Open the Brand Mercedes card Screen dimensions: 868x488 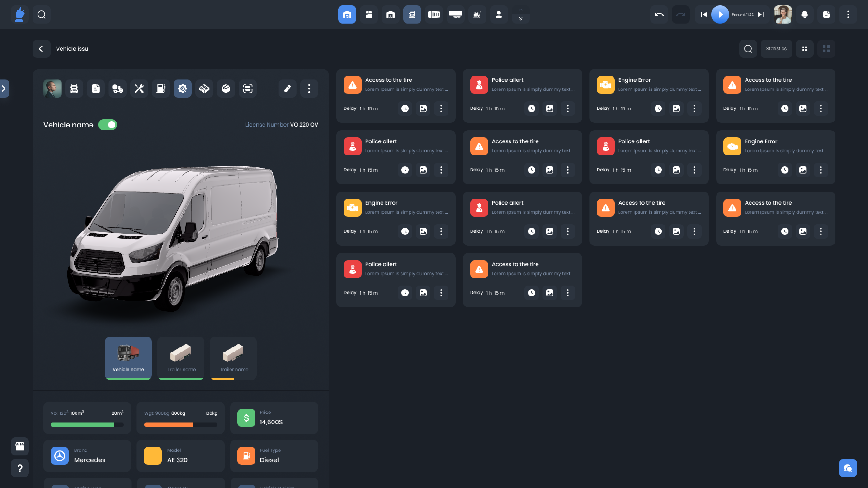pos(87,456)
